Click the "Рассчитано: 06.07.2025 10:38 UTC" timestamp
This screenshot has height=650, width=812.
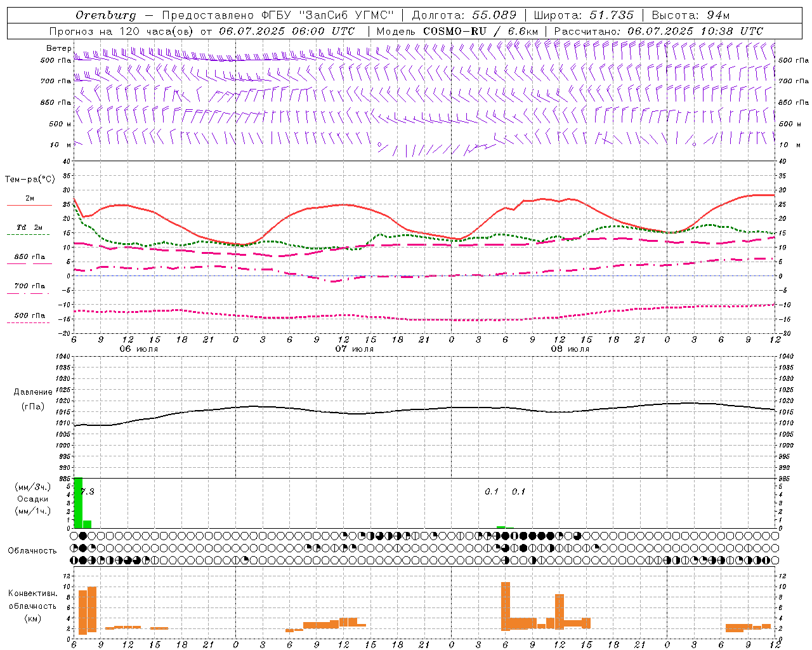coord(658,31)
